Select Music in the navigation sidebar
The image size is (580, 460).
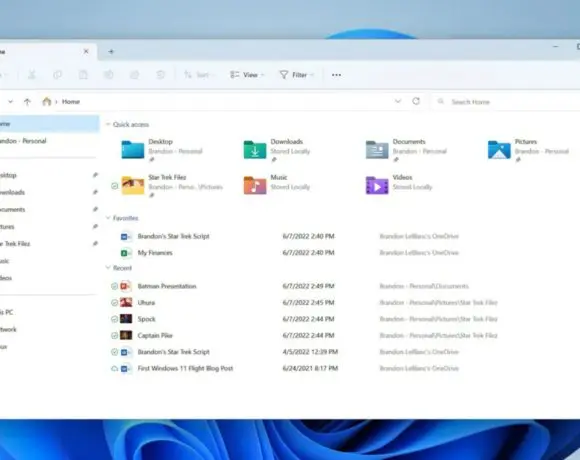[x=4, y=261]
